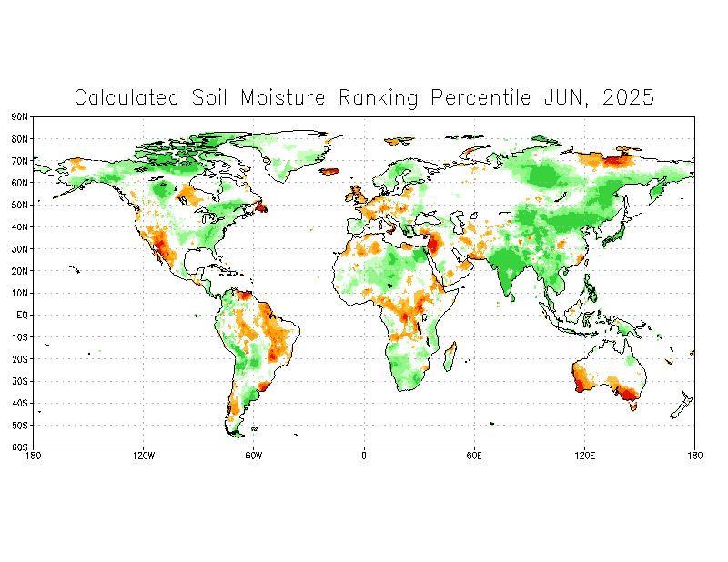The height and width of the screenshot is (562, 728).
Task: Click the '60W' longitude label
Action: pos(254,456)
